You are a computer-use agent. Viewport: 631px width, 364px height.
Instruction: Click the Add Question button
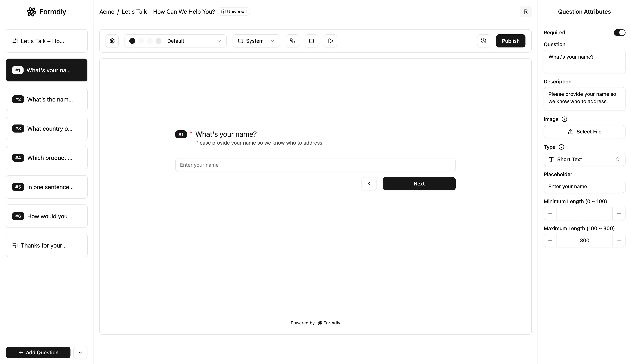point(38,352)
